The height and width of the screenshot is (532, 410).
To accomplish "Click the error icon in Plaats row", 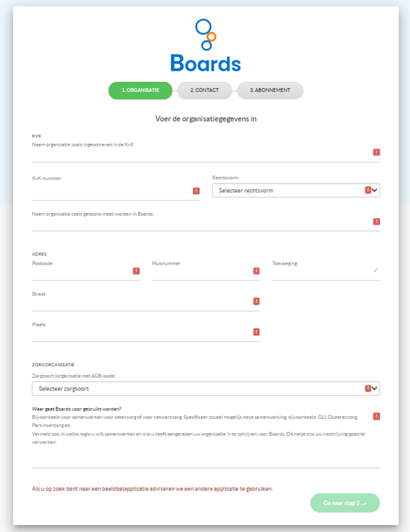I will pyautogui.click(x=256, y=332).
